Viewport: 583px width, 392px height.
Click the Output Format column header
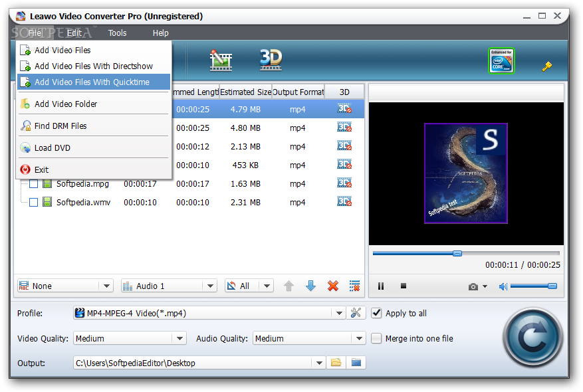coord(298,92)
